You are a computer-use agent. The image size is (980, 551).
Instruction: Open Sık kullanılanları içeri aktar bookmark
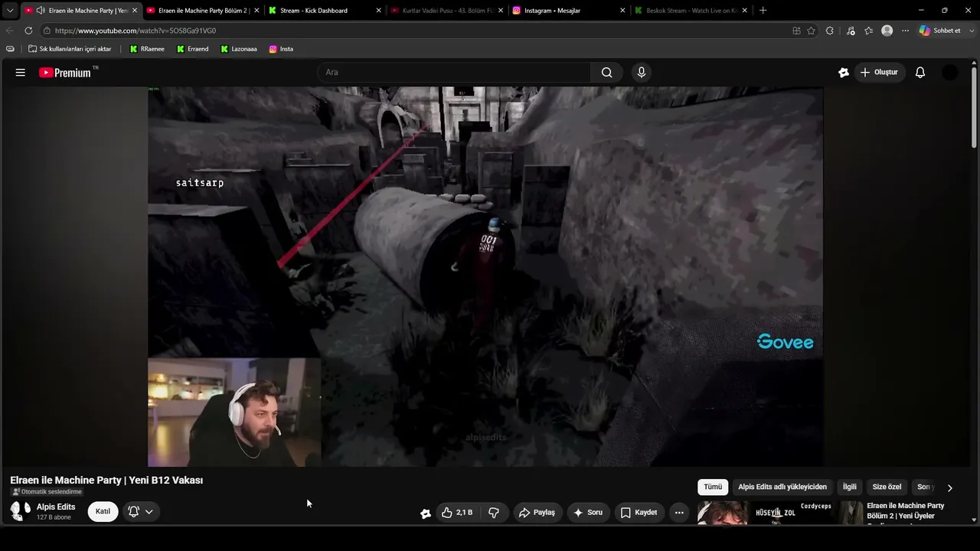[x=70, y=49]
